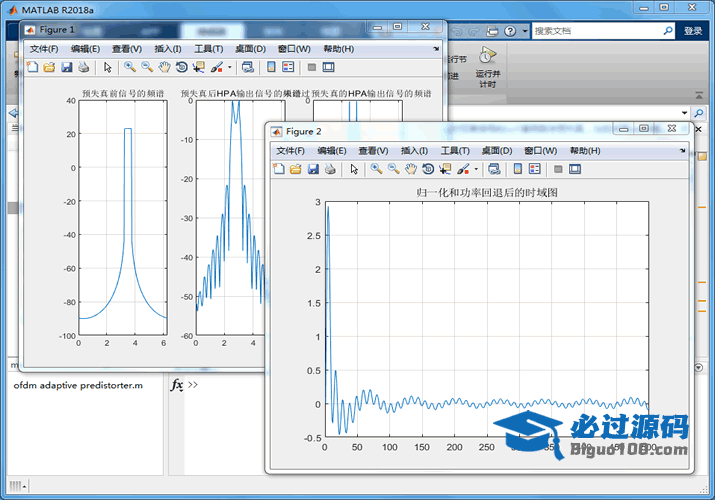This screenshot has width=715, height=500.
Task: Open 查看(V) menu in Figure 1
Action: (x=127, y=49)
